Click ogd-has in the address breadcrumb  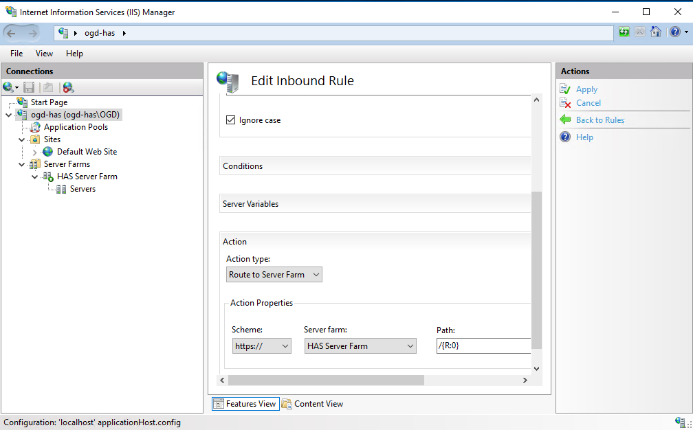[99, 33]
